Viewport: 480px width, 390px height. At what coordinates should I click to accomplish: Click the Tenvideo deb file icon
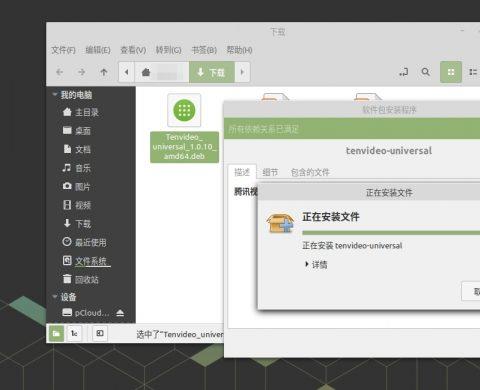pyautogui.click(x=184, y=110)
